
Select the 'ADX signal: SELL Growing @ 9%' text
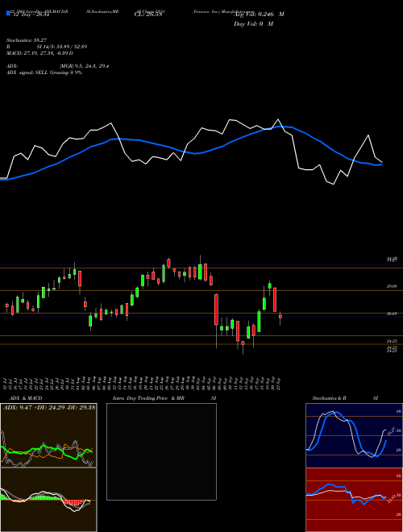pyautogui.click(x=44, y=73)
